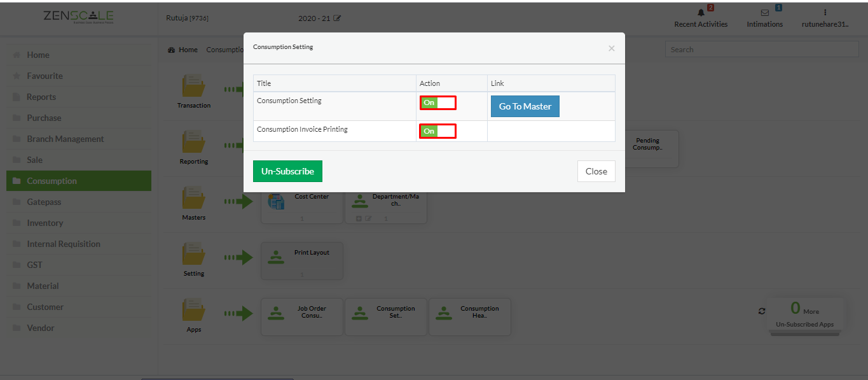The height and width of the screenshot is (380, 868).
Task: Open Recent Activities bell icon
Action: click(x=701, y=12)
